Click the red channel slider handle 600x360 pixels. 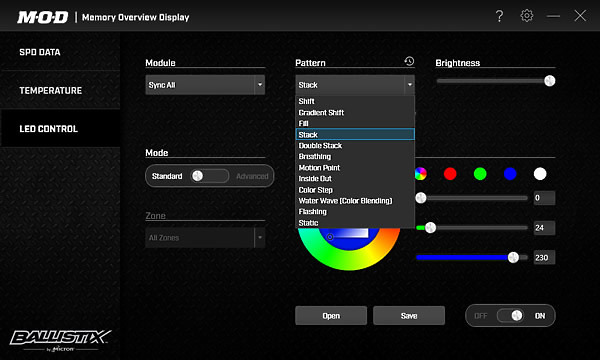click(421, 198)
